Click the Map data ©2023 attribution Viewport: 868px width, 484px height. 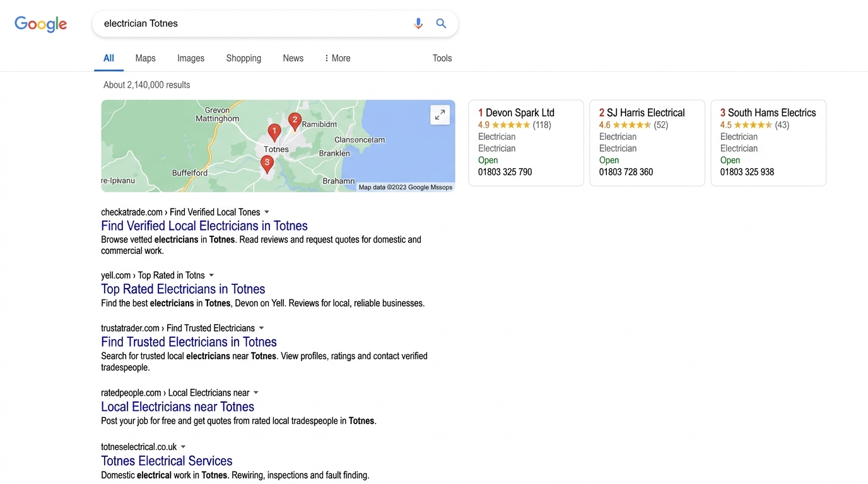406,187
